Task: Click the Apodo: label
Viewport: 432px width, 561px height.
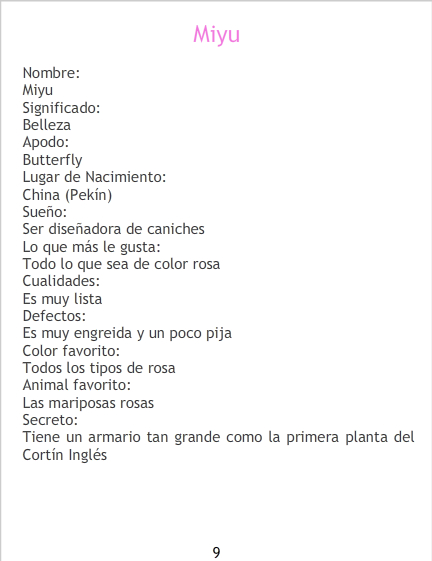Action: tap(45, 142)
